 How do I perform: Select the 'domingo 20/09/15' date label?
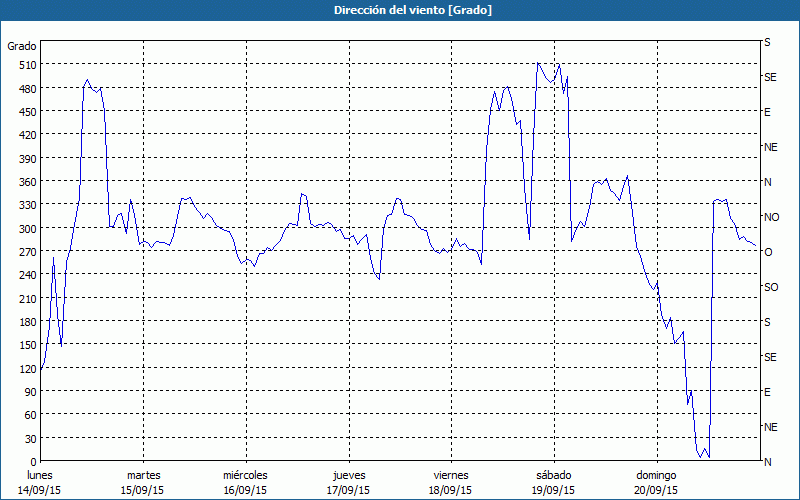(656, 482)
